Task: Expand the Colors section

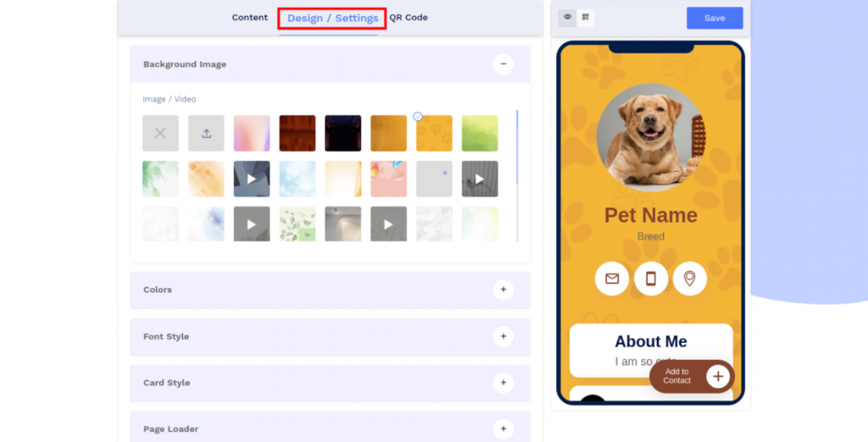Action: click(503, 290)
